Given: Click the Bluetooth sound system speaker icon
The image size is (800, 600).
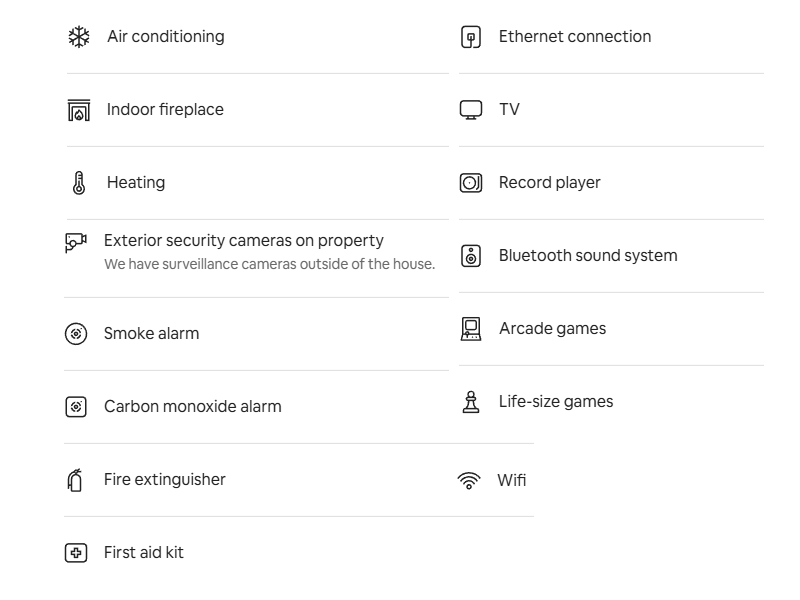Looking at the screenshot, I should click(x=470, y=256).
